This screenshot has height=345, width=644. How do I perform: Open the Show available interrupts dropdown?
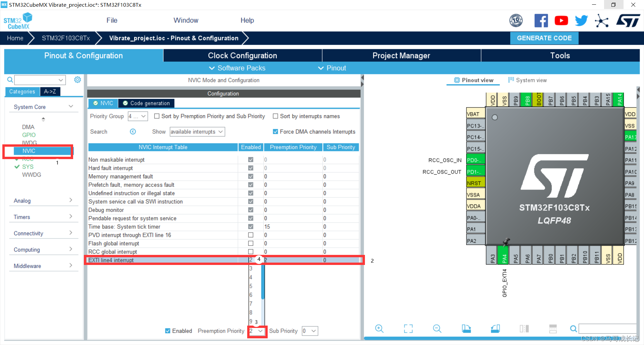click(x=197, y=132)
